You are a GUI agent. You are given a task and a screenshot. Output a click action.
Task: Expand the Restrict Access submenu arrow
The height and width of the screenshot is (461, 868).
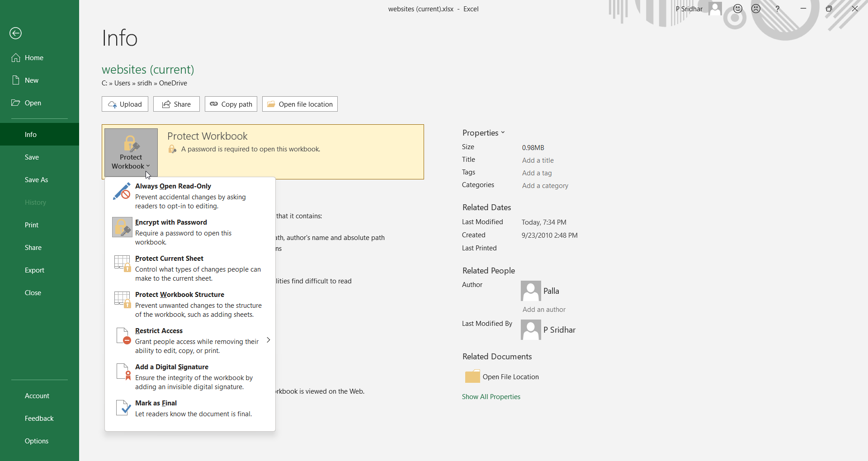click(x=268, y=340)
